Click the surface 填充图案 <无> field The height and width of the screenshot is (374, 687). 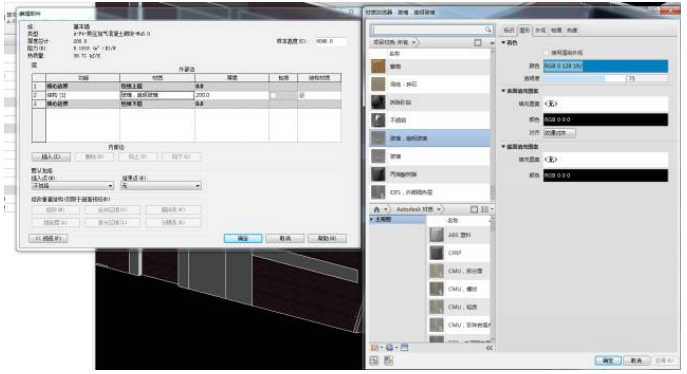pyautogui.click(x=606, y=104)
